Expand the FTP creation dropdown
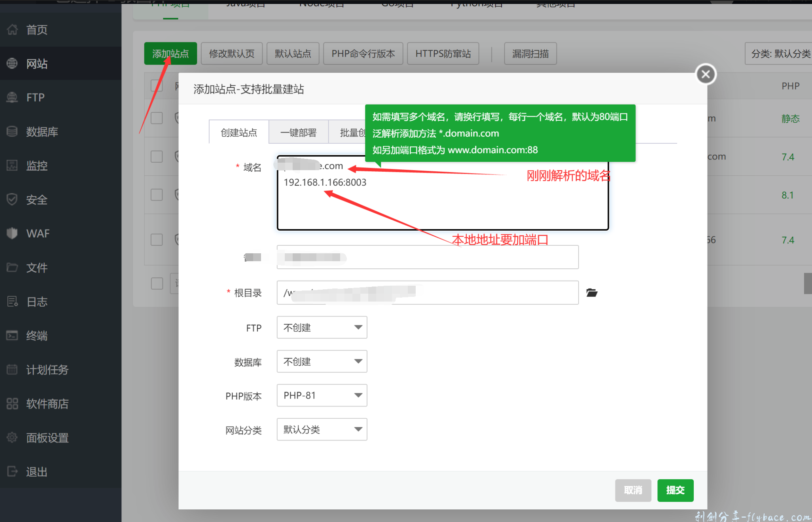 point(322,327)
